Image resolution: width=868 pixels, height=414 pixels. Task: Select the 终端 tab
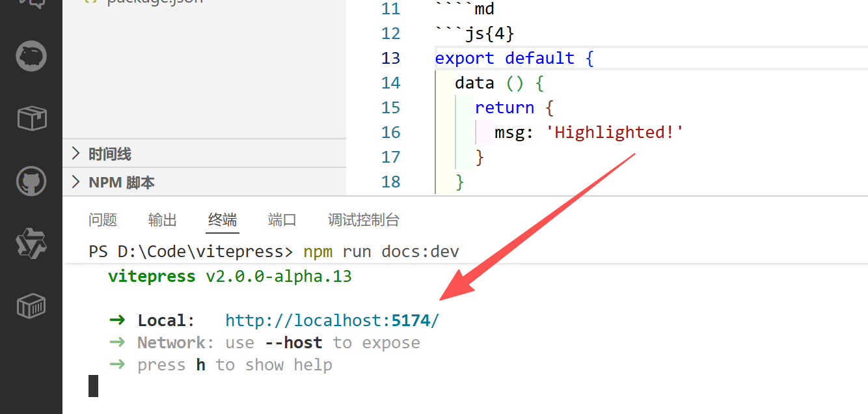(x=223, y=220)
